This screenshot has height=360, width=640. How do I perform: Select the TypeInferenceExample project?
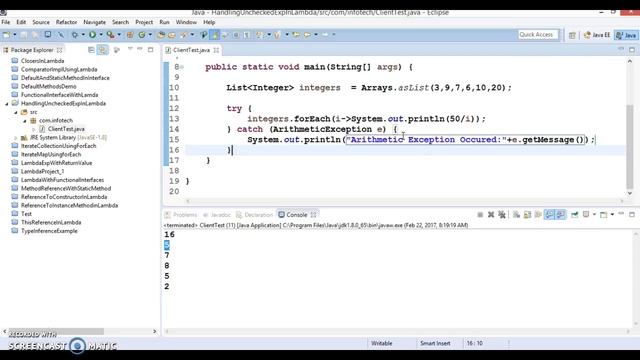pos(49,231)
